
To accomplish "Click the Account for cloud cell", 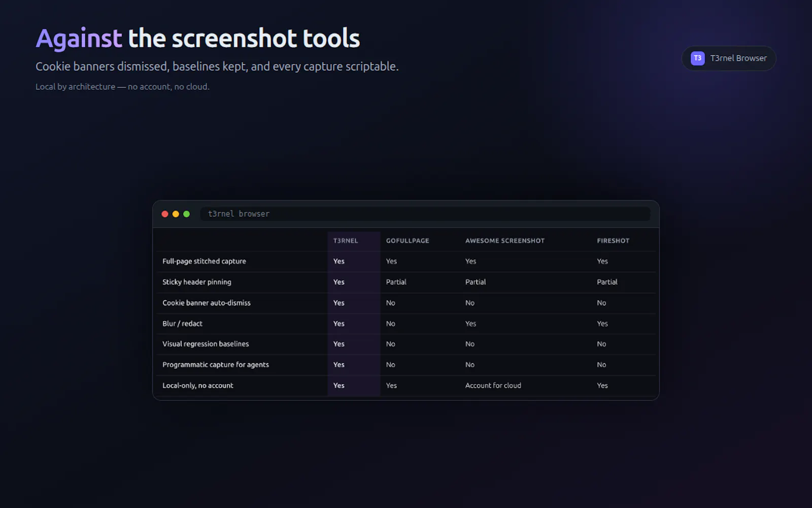I will click(x=493, y=386).
